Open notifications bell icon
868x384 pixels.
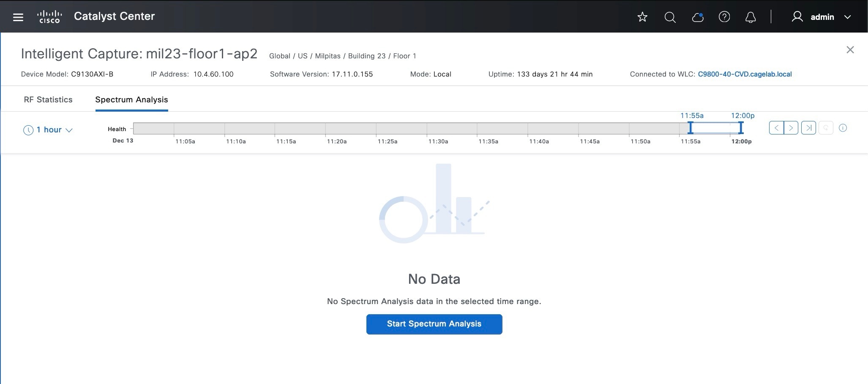click(751, 17)
